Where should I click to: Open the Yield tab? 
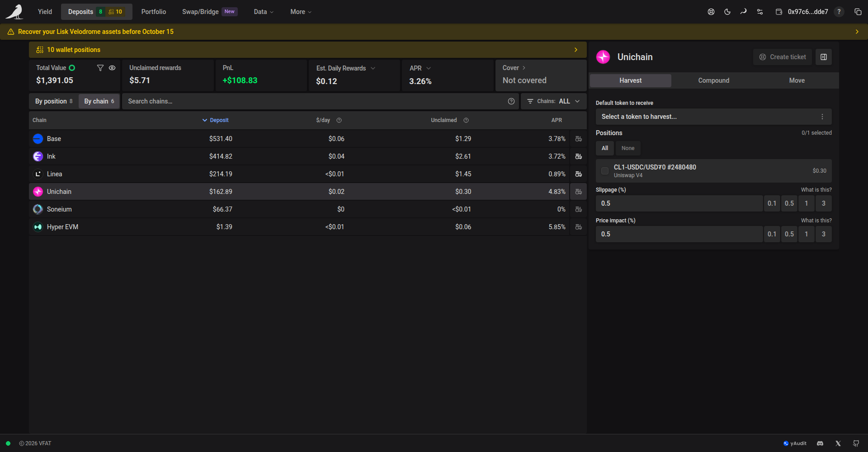point(45,12)
